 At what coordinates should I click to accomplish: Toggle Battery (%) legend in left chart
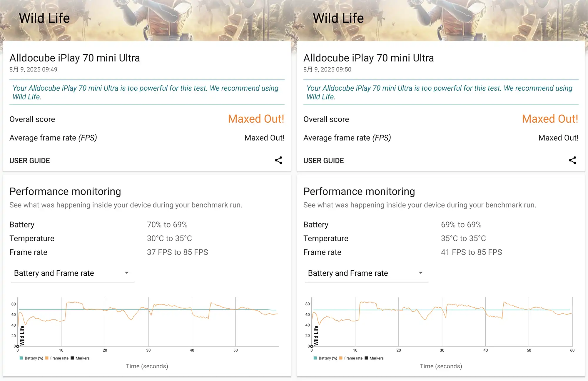[x=31, y=358]
